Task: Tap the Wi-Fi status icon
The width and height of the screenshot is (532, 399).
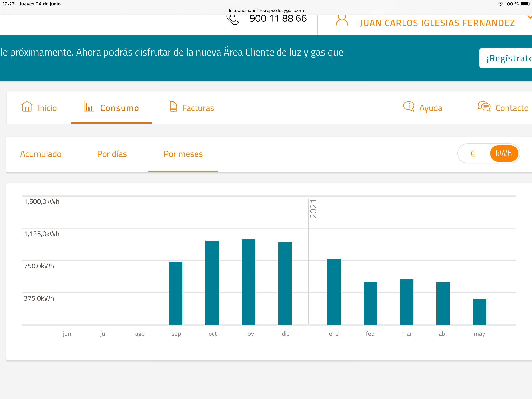Action: click(x=500, y=4)
